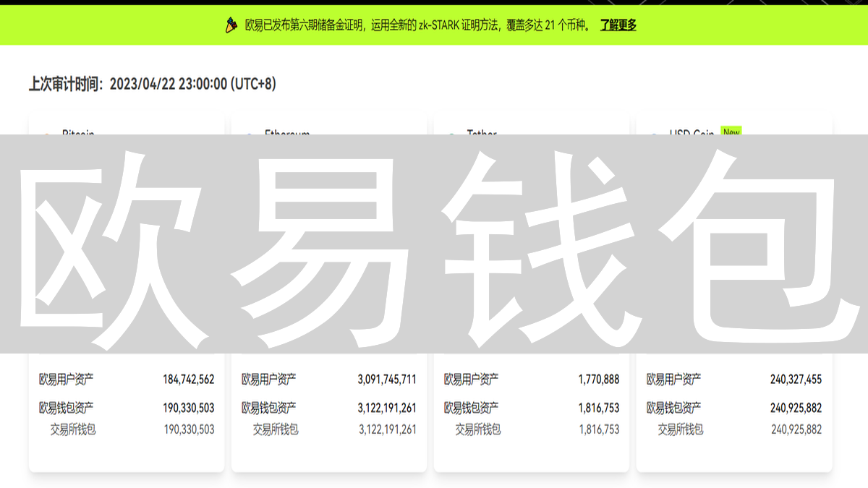Viewport: 868px width, 488px height.
Task: Click 欧易钱包资产 bold value 240,925,882
Action: coord(796,408)
